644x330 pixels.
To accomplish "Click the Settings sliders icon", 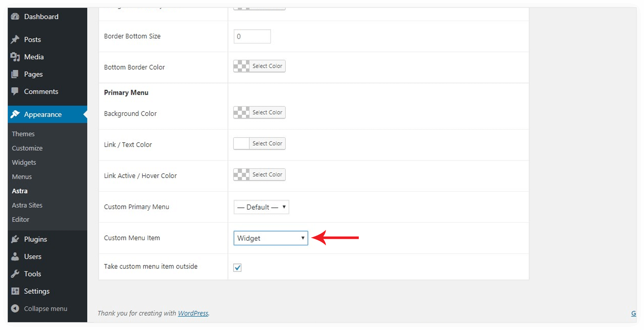I will [x=15, y=291].
